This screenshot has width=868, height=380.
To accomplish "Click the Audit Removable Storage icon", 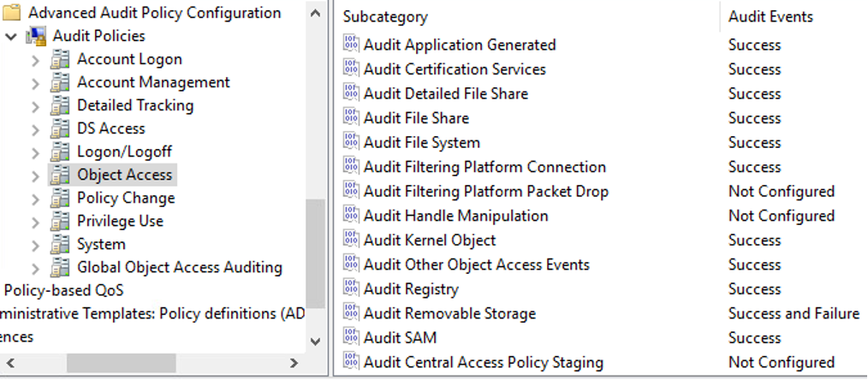I will coord(351,313).
